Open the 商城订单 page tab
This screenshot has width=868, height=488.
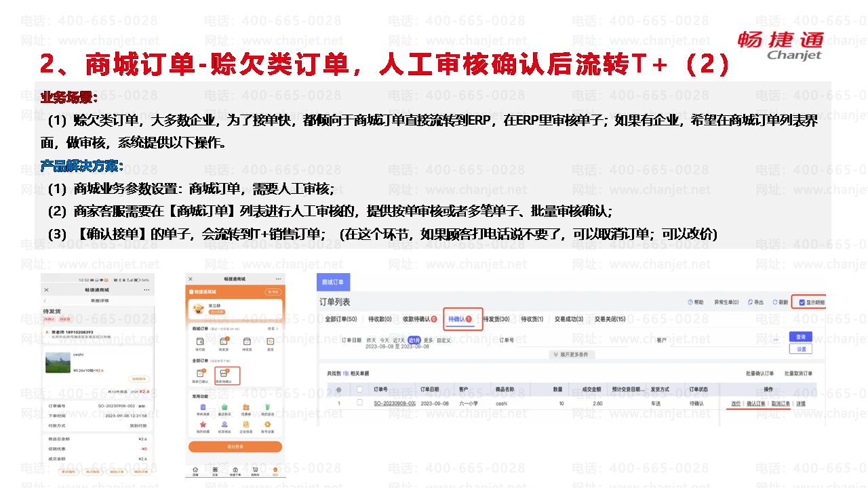coord(332,281)
